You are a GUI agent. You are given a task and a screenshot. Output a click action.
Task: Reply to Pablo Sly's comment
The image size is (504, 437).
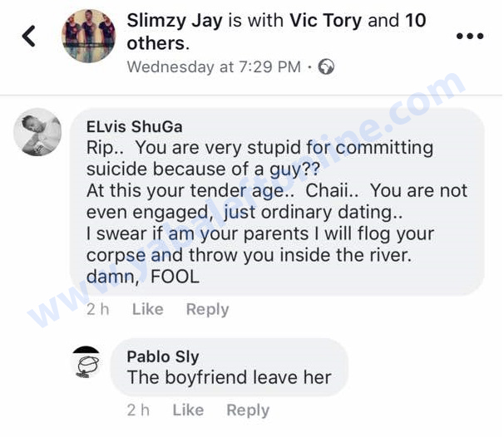(248, 410)
